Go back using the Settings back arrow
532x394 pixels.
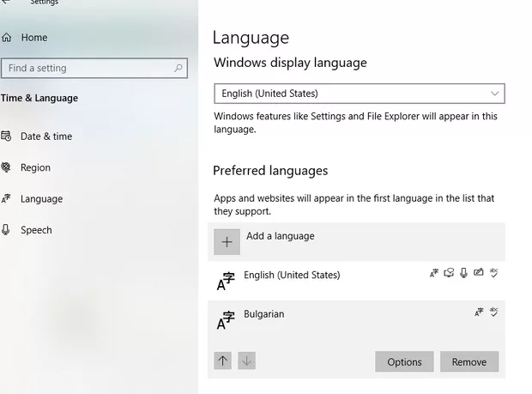click(5, 2)
